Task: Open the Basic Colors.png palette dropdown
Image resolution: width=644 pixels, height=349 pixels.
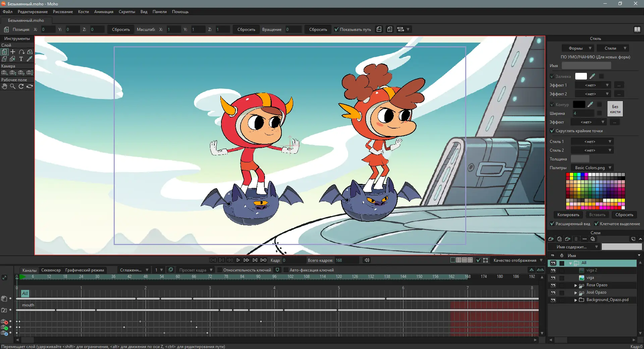Action: [x=593, y=167]
